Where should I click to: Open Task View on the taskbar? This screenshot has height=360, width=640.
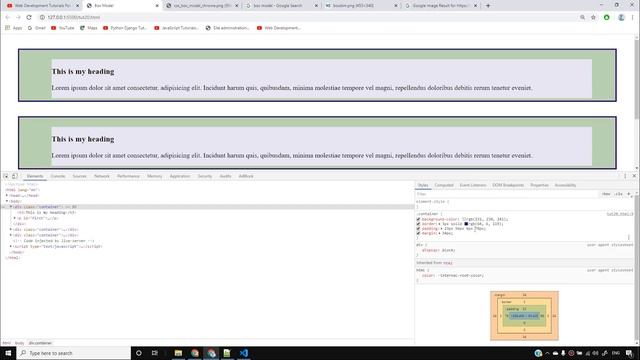tap(155, 353)
